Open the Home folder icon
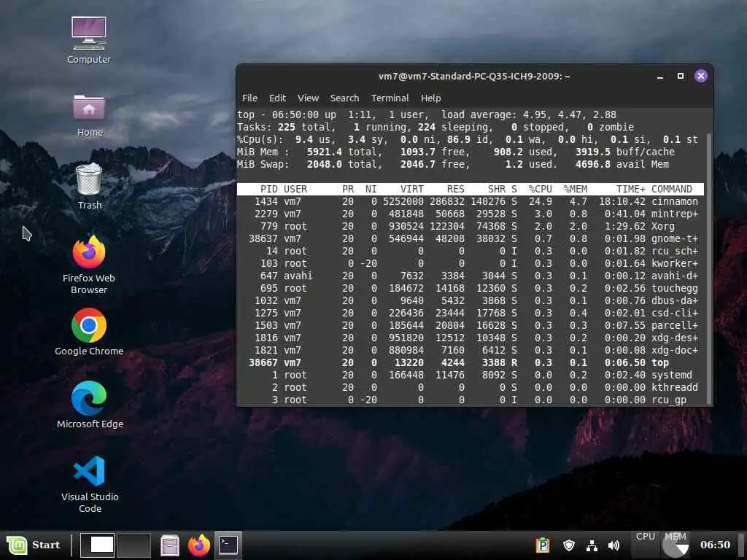The image size is (747, 560). [89, 115]
